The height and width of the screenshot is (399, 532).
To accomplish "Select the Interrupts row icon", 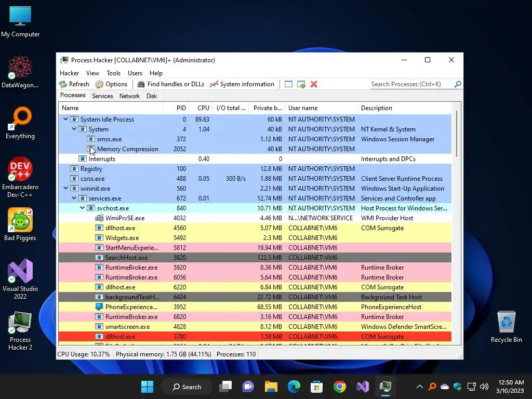I will (x=83, y=159).
